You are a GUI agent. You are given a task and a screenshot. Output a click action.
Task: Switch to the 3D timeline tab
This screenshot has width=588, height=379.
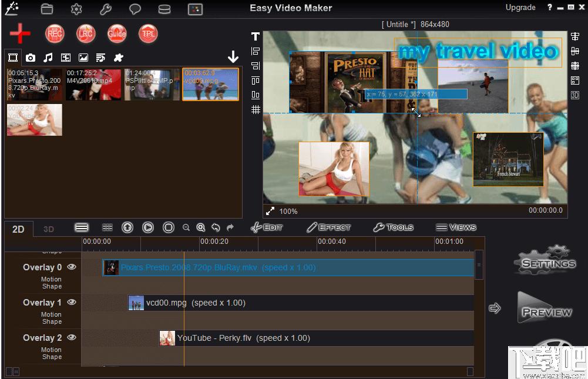(x=49, y=229)
